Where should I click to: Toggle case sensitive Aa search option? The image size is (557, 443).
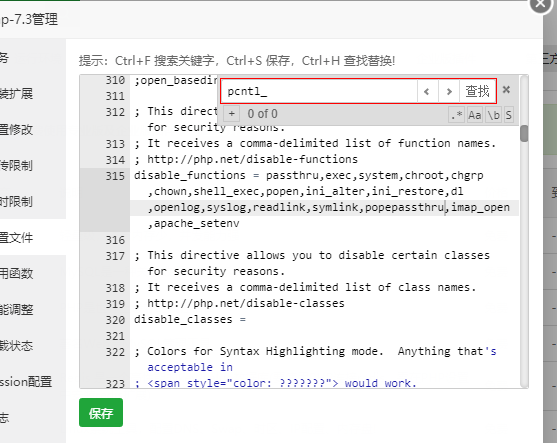click(x=475, y=115)
